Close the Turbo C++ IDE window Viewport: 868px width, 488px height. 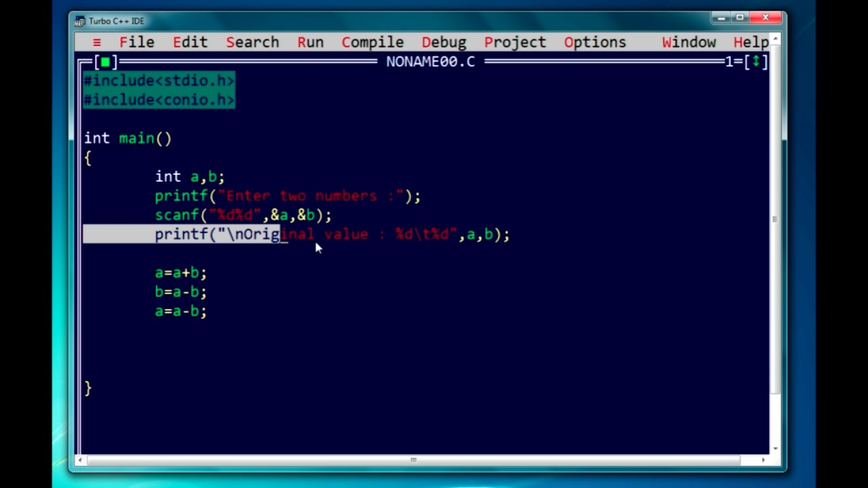tap(766, 18)
